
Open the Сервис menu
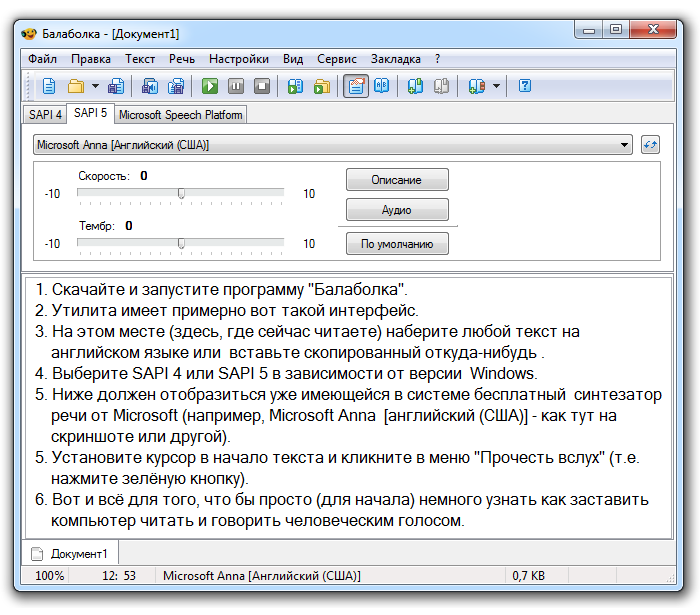coord(337,59)
